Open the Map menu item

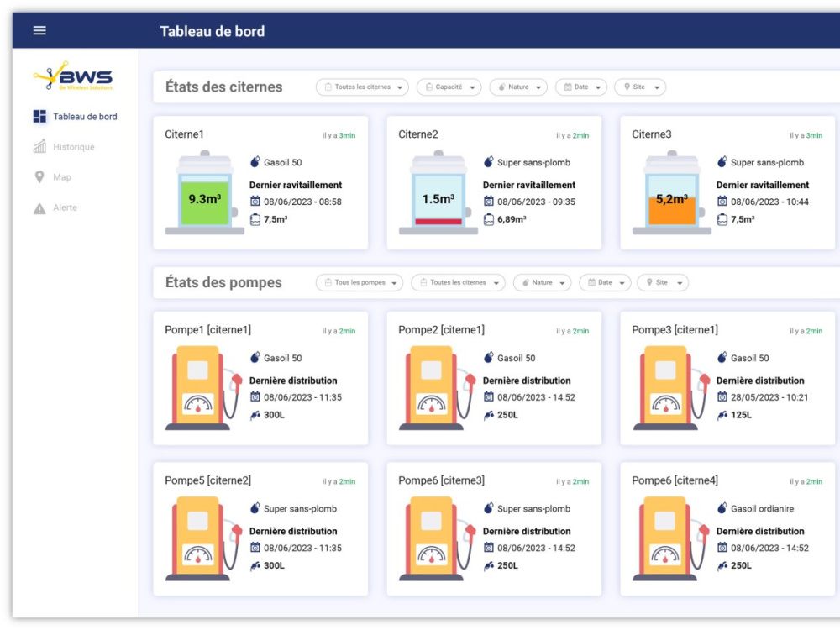(52, 176)
